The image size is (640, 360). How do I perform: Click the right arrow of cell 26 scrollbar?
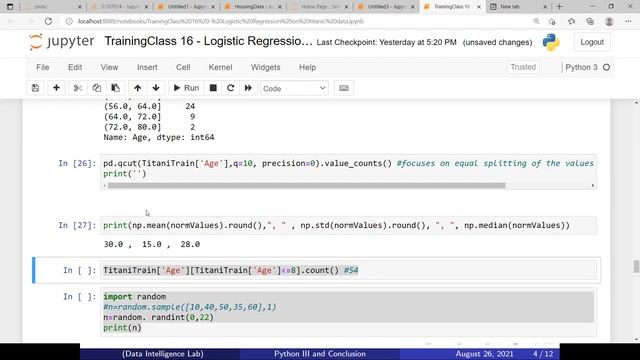point(593,186)
